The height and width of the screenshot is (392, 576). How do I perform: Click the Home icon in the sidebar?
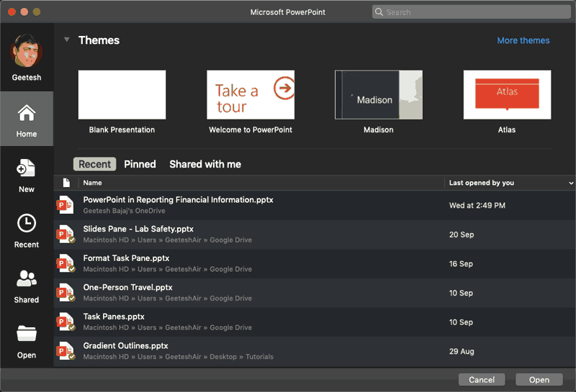coord(27,114)
